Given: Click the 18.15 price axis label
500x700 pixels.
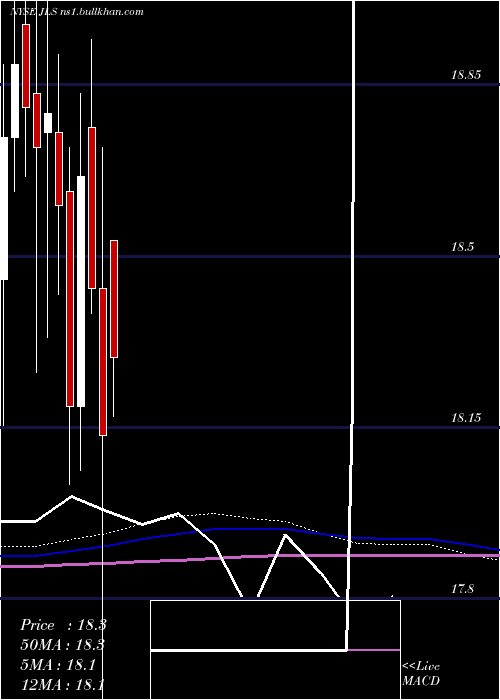Looking at the screenshot, I should click(x=466, y=418).
